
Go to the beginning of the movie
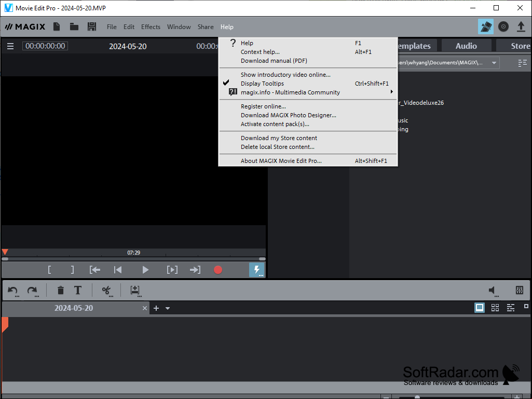(x=118, y=270)
